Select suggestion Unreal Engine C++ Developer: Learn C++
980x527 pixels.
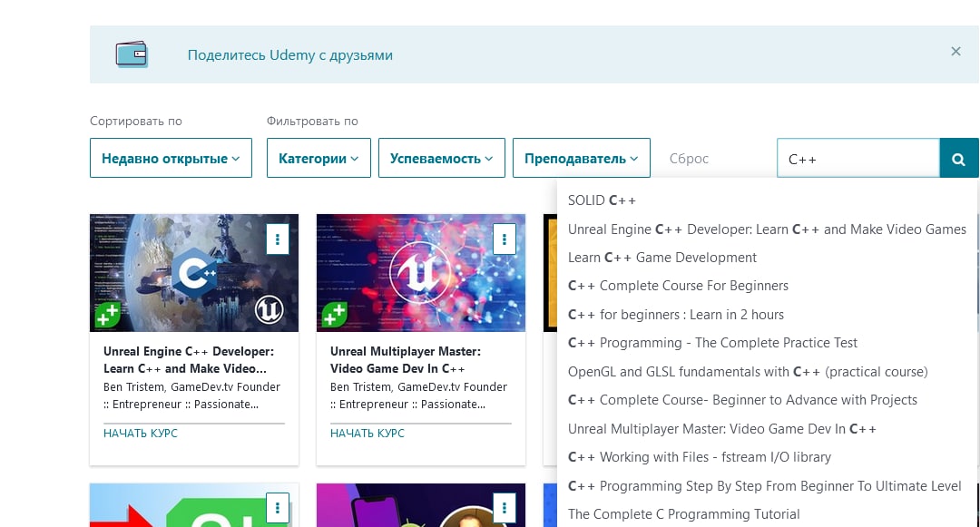click(x=767, y=229)
